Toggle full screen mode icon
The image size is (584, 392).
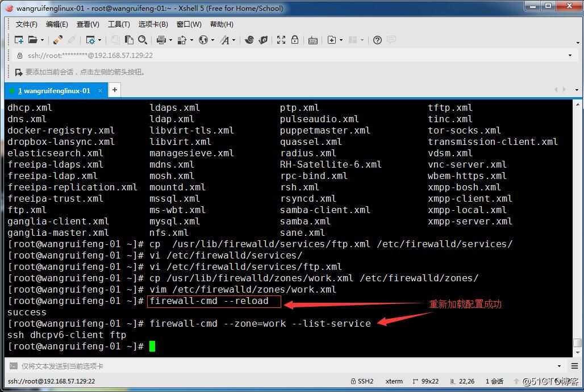pos(281,40)
